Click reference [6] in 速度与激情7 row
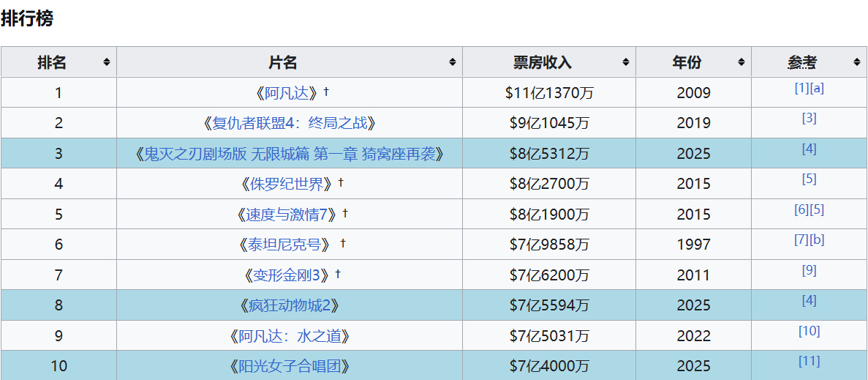This screenshot has height=380, width=868. tap(801, 209)
